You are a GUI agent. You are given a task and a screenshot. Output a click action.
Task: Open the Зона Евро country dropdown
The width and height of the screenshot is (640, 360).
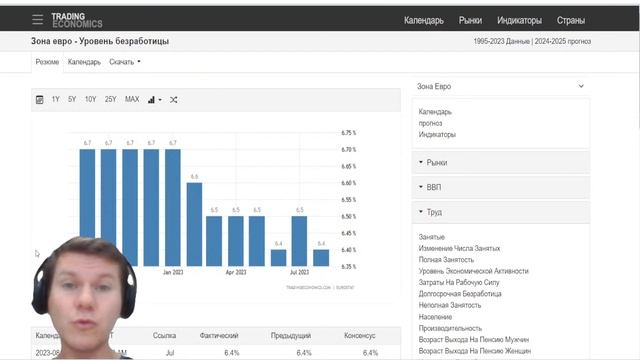pyautogui.click(x=500, y=87)
